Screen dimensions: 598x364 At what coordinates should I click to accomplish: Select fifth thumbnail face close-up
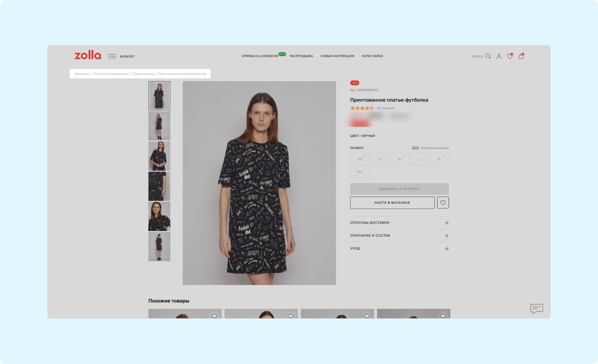point(159,216)
